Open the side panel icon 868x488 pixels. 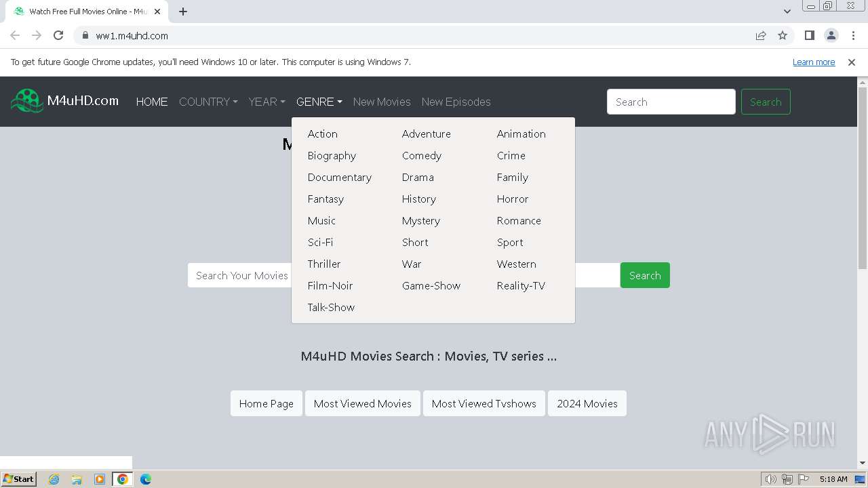pos(809,35)
